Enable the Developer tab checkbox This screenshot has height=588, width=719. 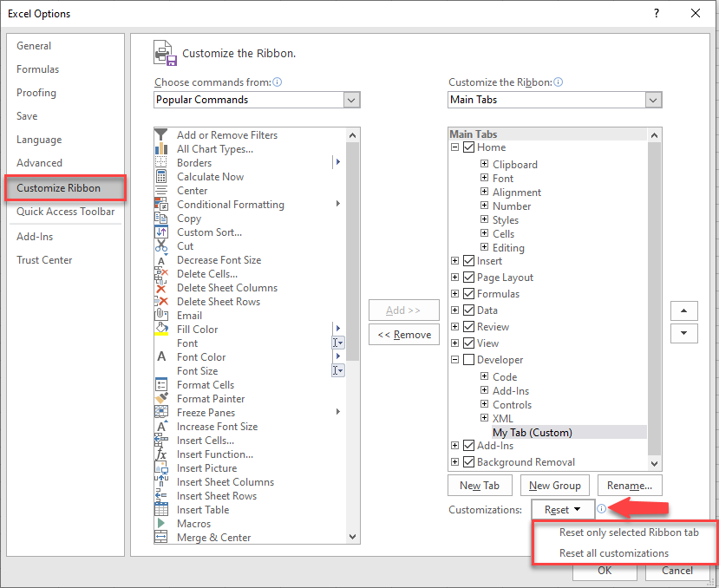point(468,360)
